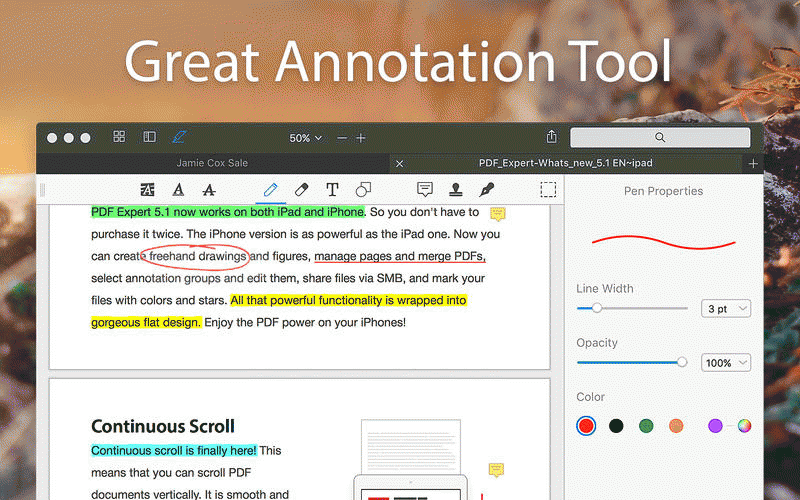Viewport: 800px width, 500px height.
Task: Select the Signature fountain pen tool
Action: 487,190
